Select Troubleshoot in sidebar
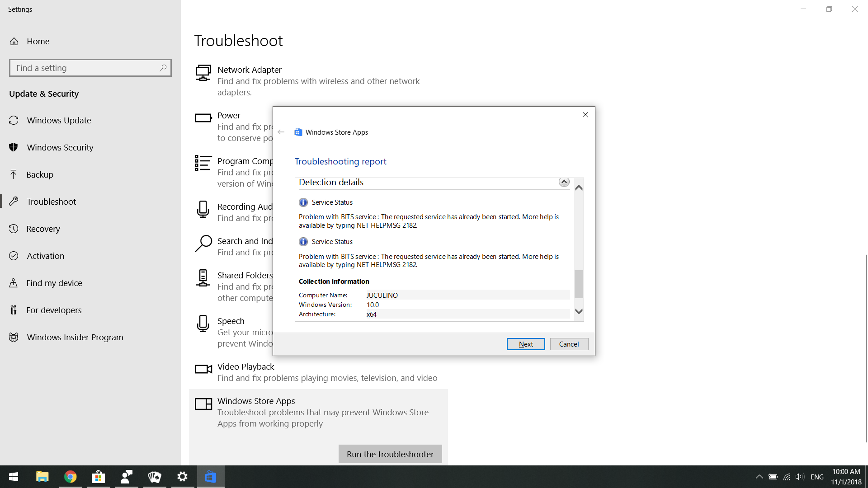The height and width of the screenshot is (488, 868). (90, 202)
